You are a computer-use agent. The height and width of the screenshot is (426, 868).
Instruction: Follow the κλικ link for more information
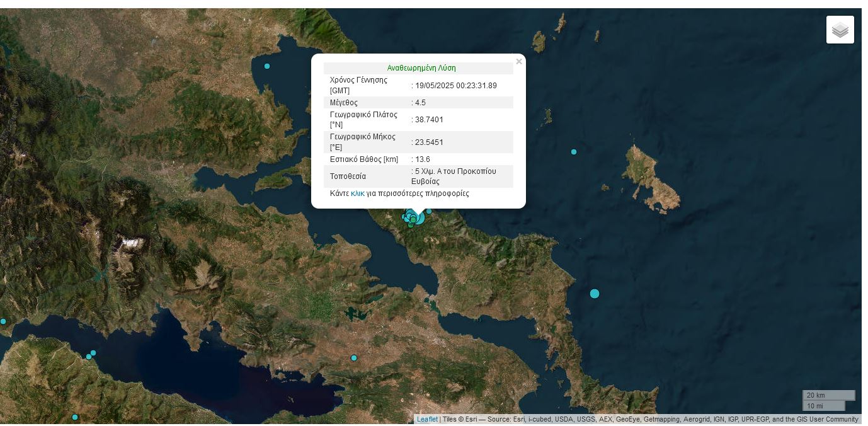click(x=358, y=193)
